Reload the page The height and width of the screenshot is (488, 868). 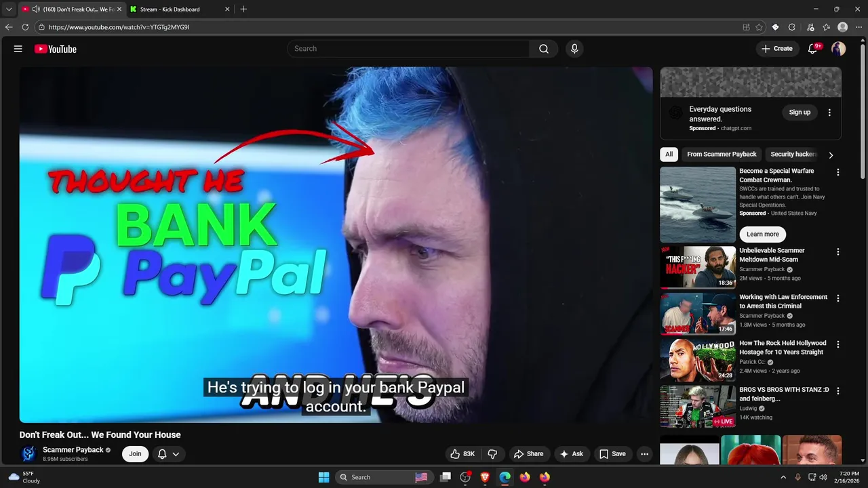[25, 27]
